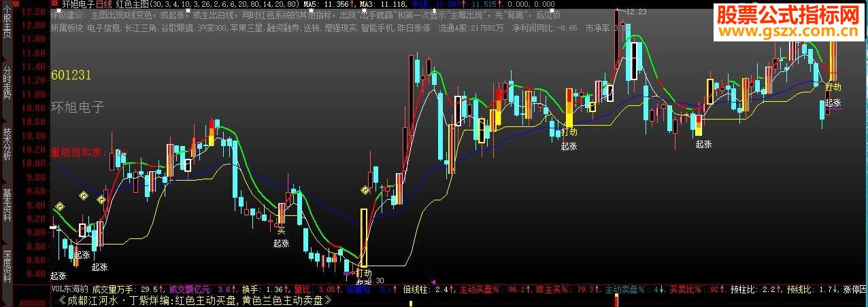Click the 流通A股:217592万 info text
Image resolution: width=868 pixels, height=307 pixels.
(471, 28)
